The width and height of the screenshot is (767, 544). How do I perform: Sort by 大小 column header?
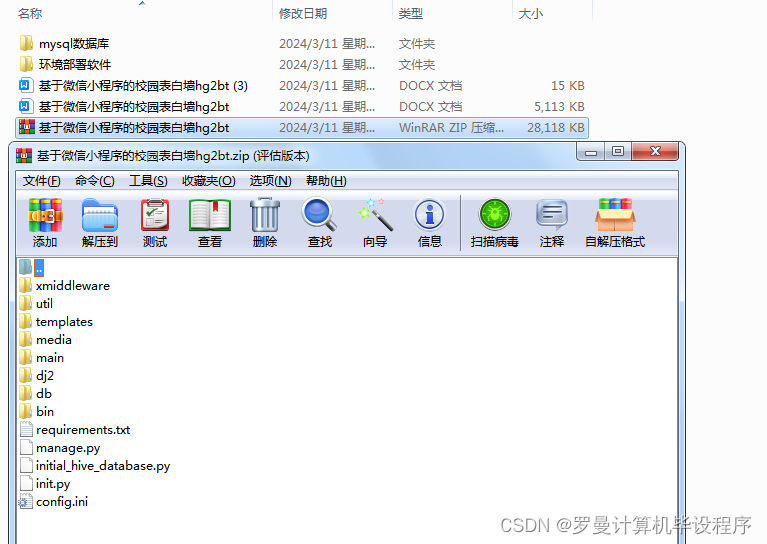(531, 14)
